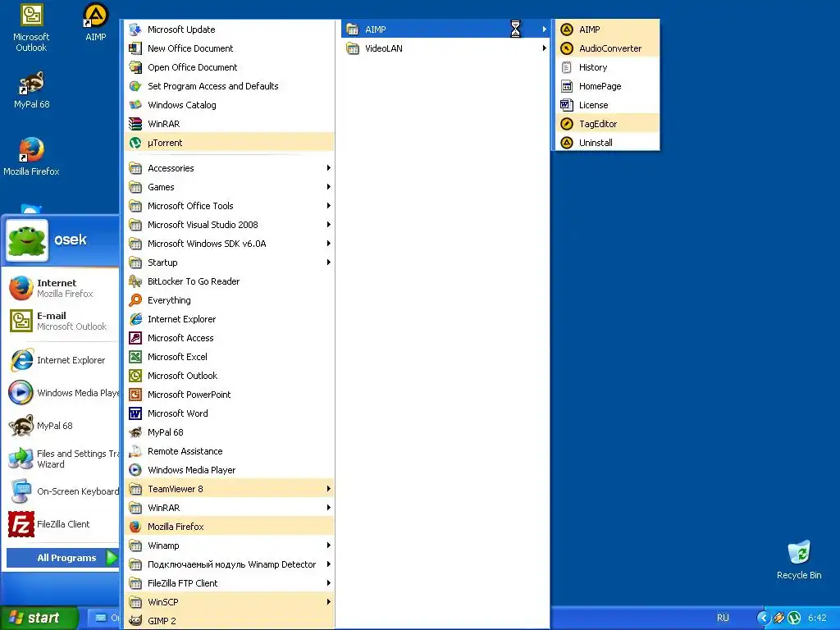Click the 6:42 system clock
Screen dimensions: 840x630
click(x=818, y=619)
